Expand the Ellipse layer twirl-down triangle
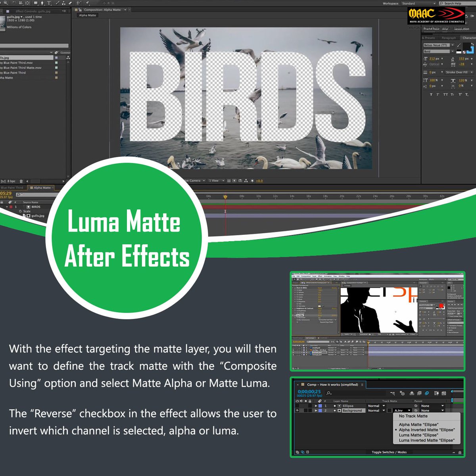Image resolution: width=476 pixels, height=476 pixels. coord(316,406)
